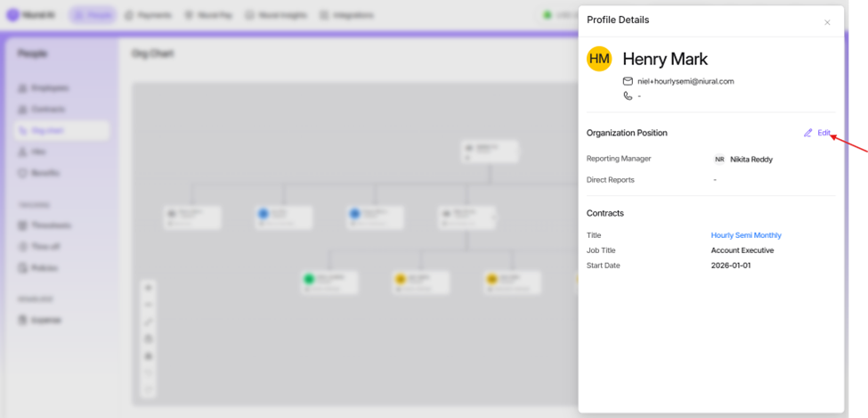Viewport: 868px width, 418px height.
Task: Click the pencil icon beside Edit
Action: point(807,133)
